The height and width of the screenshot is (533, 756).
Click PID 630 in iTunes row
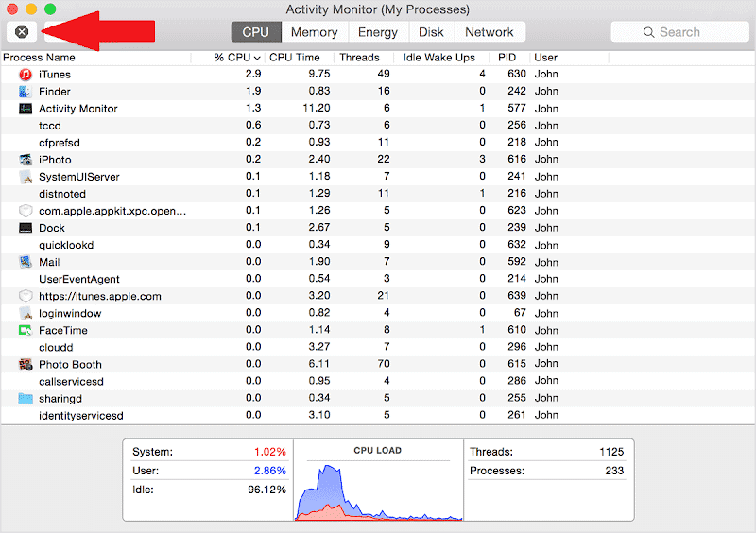(x=516, y=74)
